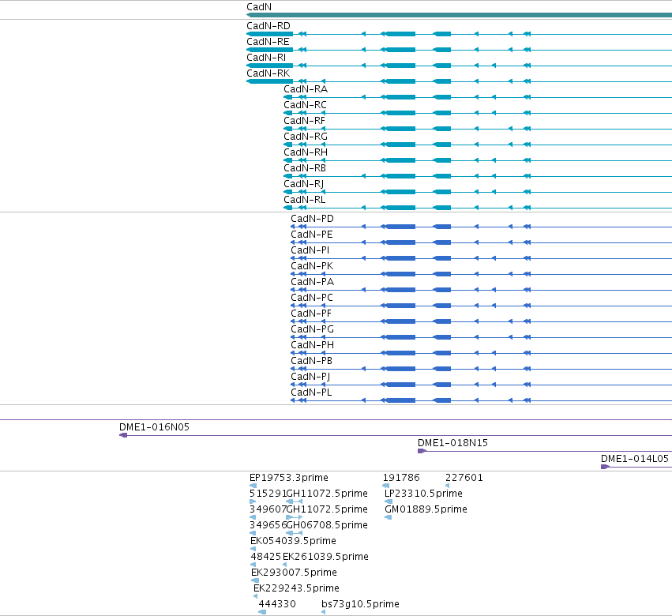
Task: Click the LP23310.5prime insertion marker
Action: (x=389, y=501)
